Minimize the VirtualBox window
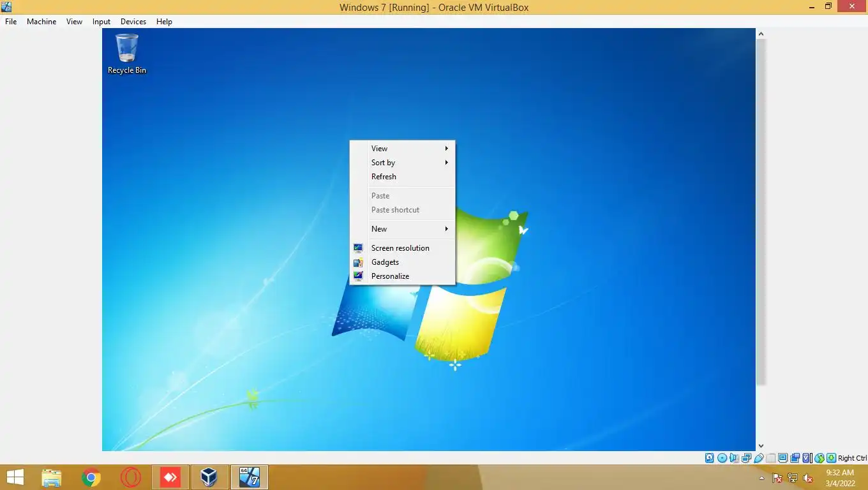This screenshot has height=490, width=868. (811, 6)
